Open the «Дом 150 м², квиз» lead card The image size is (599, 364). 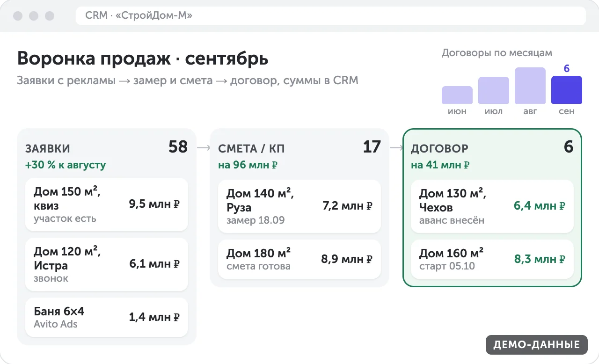click(x=107, y=204)
